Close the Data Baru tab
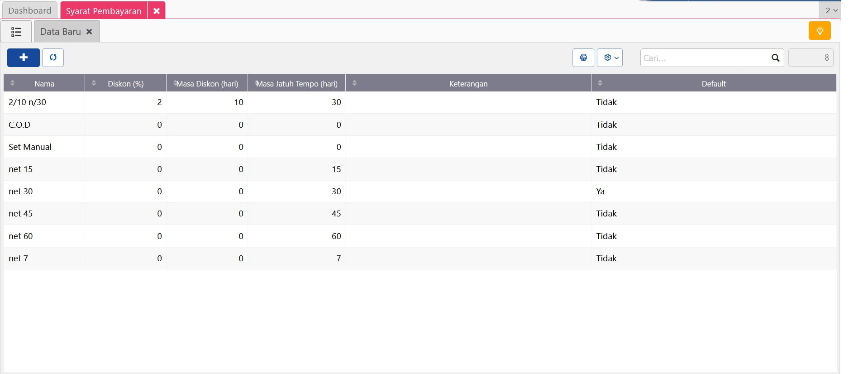This screenshot has height=374, width=868. click(x=89, y=32)
